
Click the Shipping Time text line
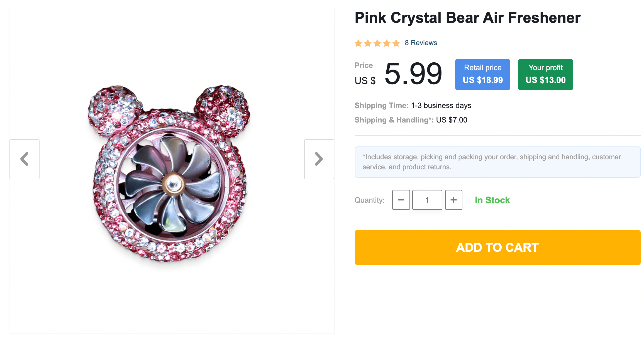tap(413, 106)
